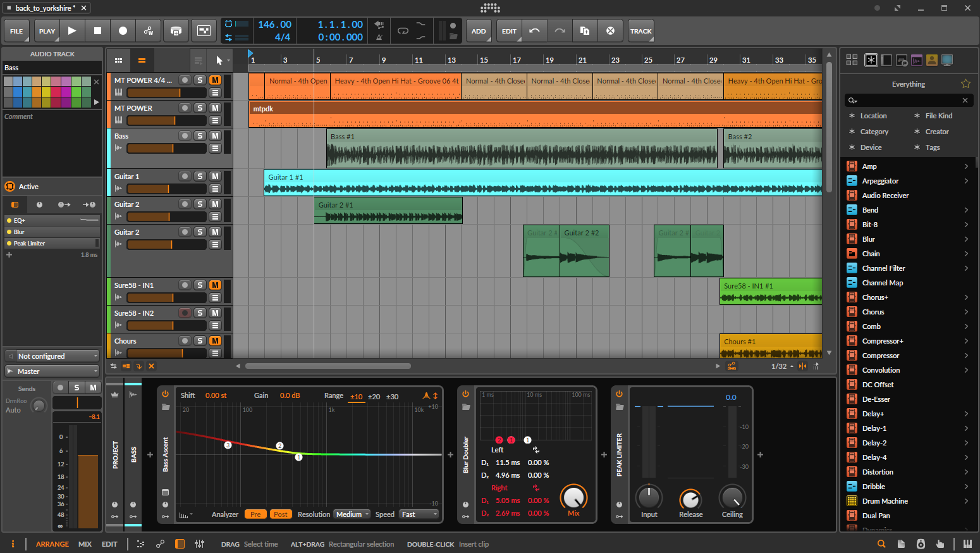Click the Redo arrow icon
This screenshot has height=553, width=980.
(560, 30)
